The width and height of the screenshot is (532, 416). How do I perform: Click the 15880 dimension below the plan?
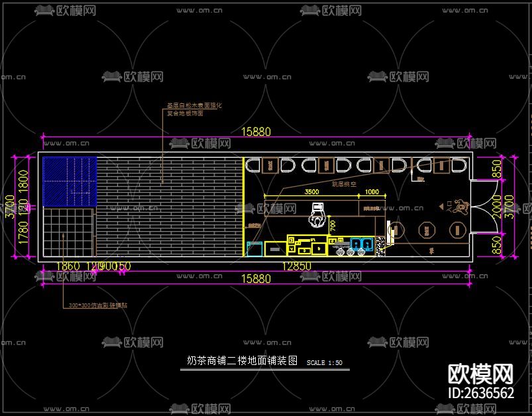[x=256, y=279]
